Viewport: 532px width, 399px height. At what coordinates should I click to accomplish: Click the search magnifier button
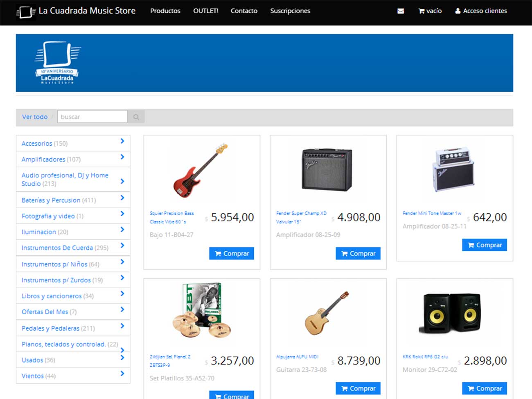pos(136,117)
